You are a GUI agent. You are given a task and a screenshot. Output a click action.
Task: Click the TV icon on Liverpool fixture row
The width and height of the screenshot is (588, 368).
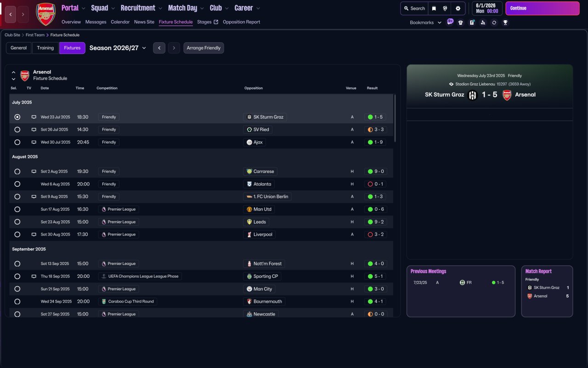34,235
